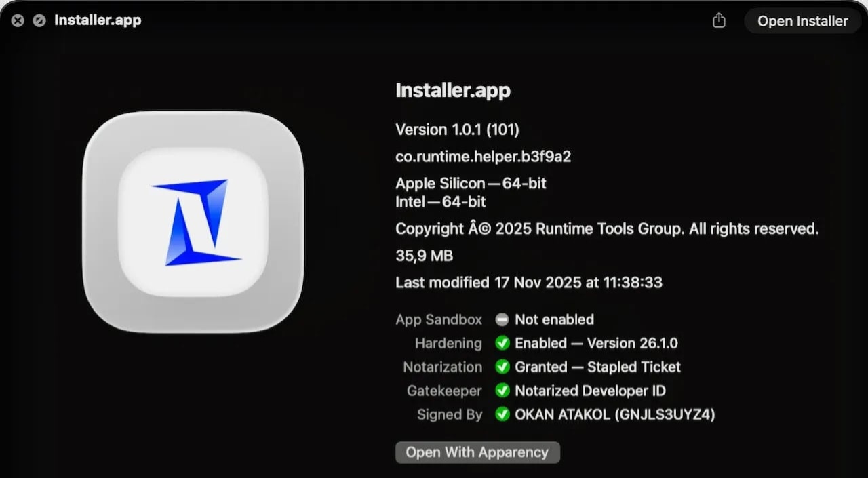This screenshot has width=868, height=478.
Task: Click the Hardening green checkmark icon
Action: click(502, 343)
